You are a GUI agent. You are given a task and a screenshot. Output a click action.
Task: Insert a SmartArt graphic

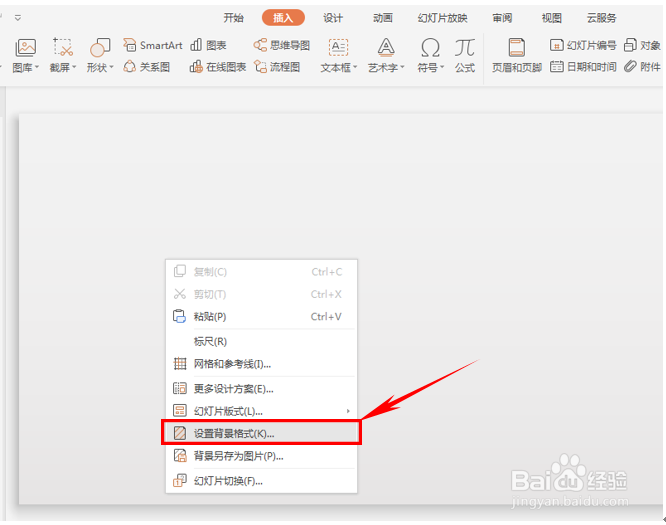coord(152,45)
